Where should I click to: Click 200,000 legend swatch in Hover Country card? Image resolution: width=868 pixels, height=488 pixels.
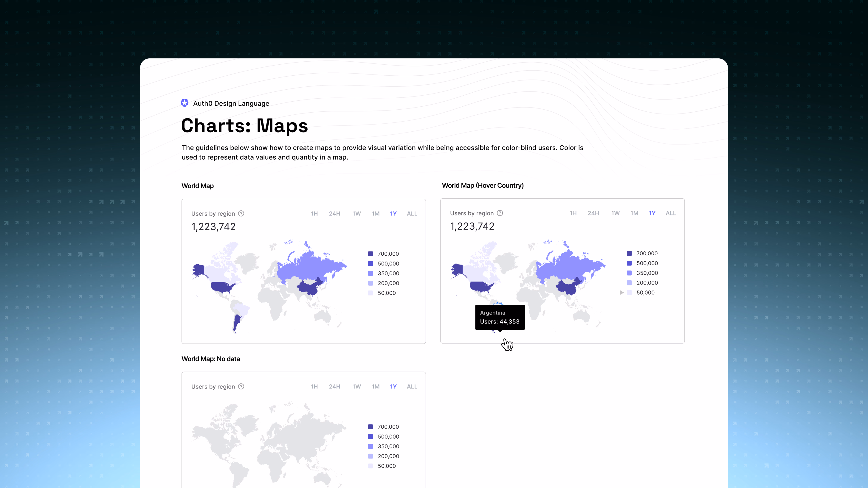point(629,283)
